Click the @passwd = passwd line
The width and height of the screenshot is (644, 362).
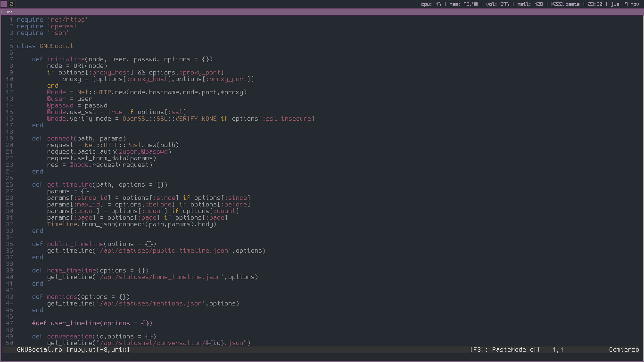[x=77, y=105]
